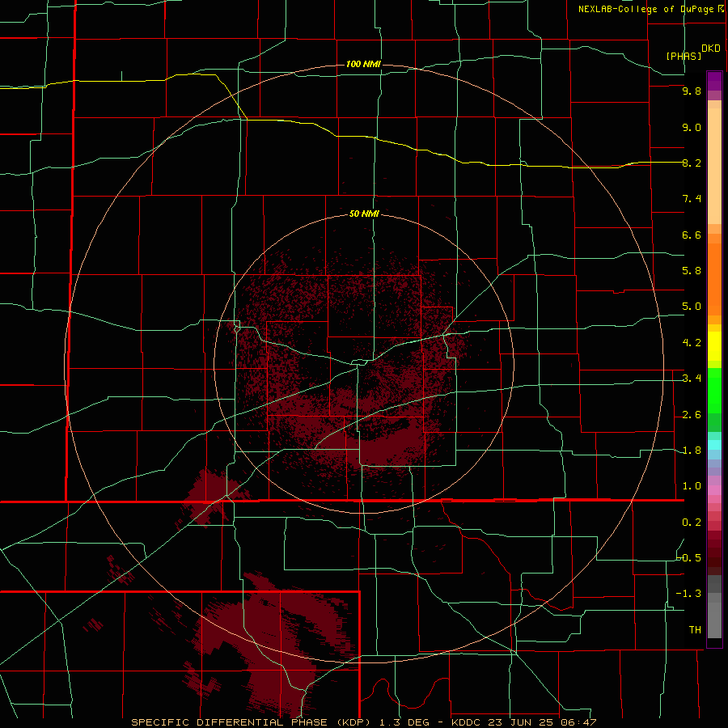Screen dimensions: 728x728
Task: Click the 7.4 scale value
Action: point(692,199)
